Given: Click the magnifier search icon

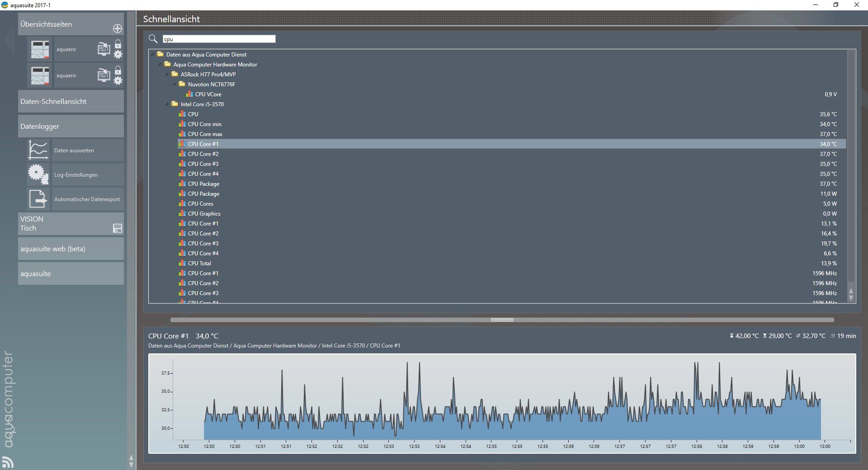Looking at the screenshot, I should click(x=153, y=39).
